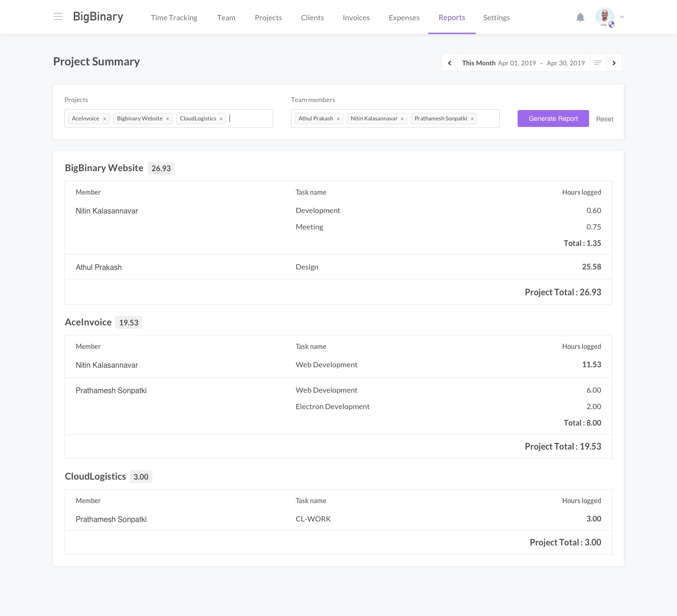Click the 2.00 hours for Electron Development
The width and height of the screenshot is (677, 616).
594,407
